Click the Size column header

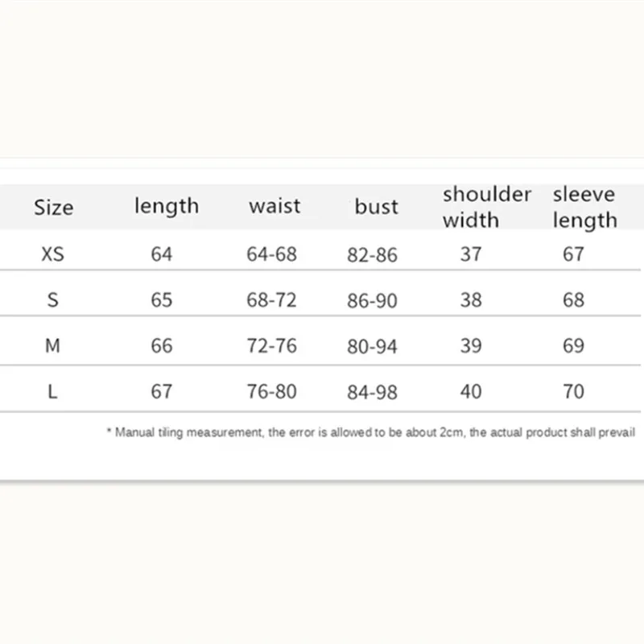(x=53, y=208)
